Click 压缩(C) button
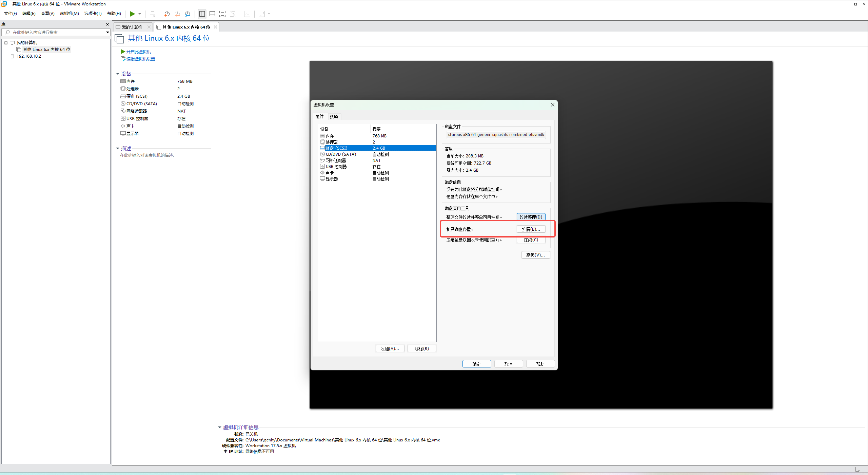Viewport: 868px width, 475px height. (x=531, y=240)
